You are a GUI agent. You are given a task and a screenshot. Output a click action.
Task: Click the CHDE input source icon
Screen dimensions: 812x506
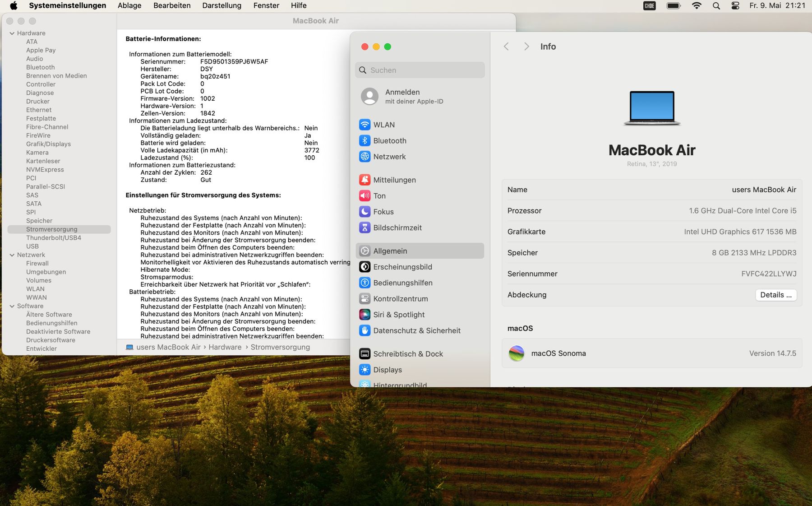[650, 5]
